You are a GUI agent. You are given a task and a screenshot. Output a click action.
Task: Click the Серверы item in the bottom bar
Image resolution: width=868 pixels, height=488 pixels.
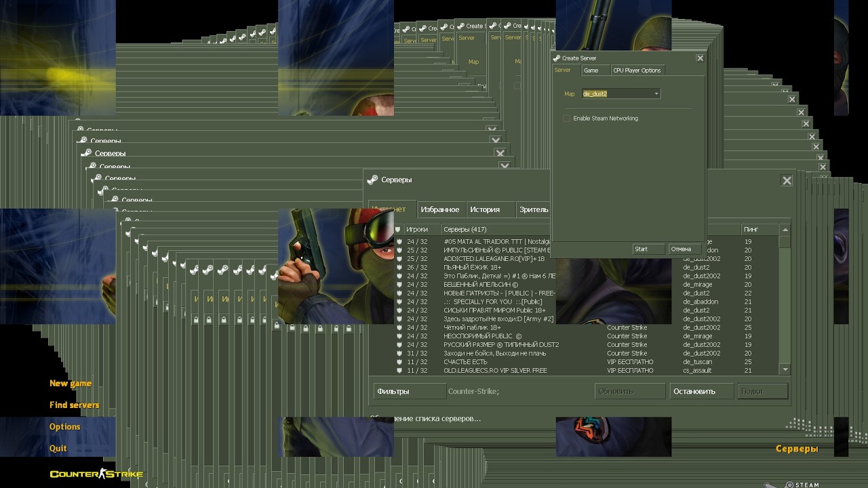(797, 449)
